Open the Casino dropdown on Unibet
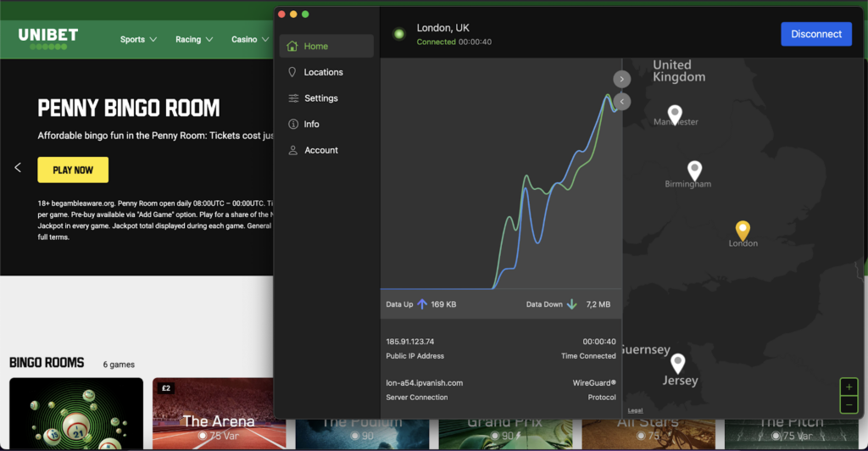Screen dimensions: 868x451 click(x=250, y=39)
